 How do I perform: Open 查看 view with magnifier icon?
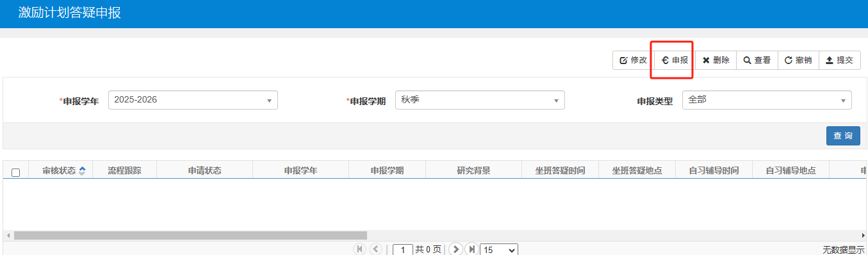pos(757,60)
